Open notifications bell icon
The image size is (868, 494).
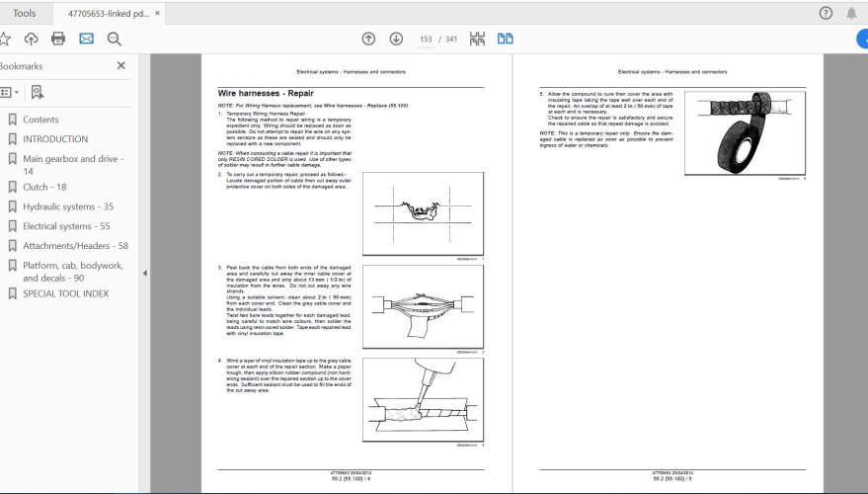click(x=852, y=13)
